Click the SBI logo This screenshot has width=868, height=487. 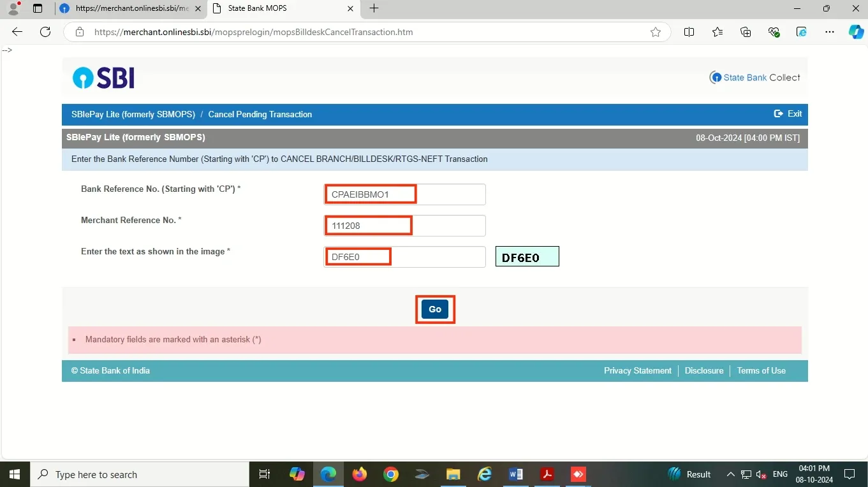click(103, 78)
